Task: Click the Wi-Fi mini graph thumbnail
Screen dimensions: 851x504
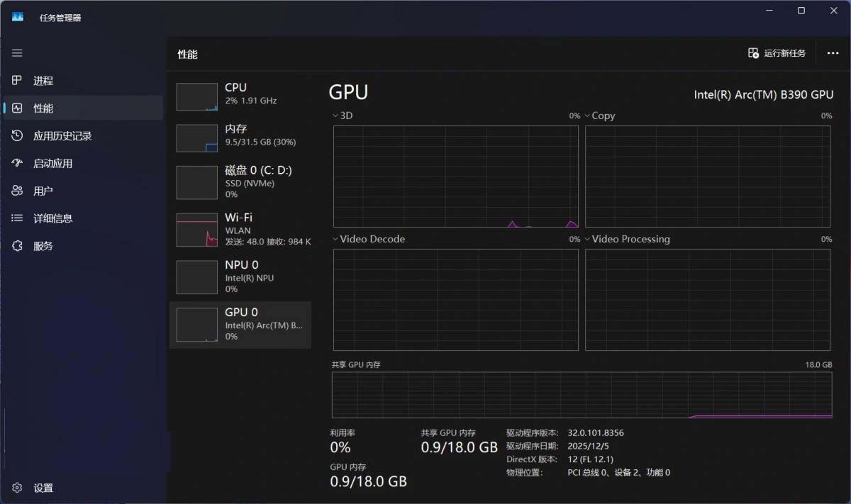Action: [x=196, y=230]
